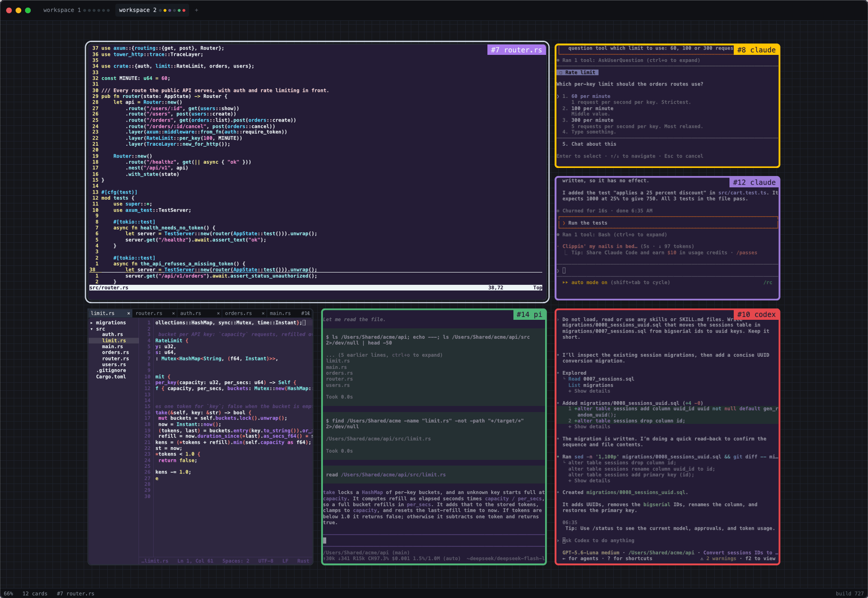Viewport: 868px width, 598px height.
Task: Choose the 100 per minute option
Action: coord(592,108)
